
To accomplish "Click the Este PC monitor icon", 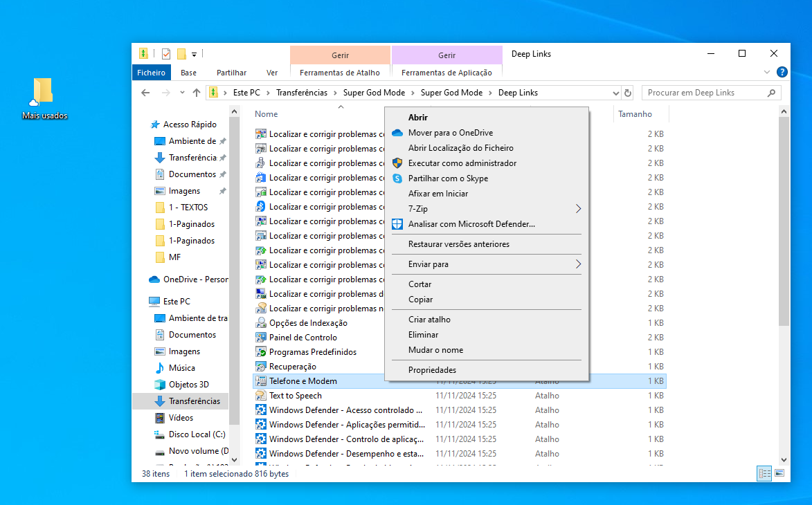I will pyautogui.click(x=154, y=302).
